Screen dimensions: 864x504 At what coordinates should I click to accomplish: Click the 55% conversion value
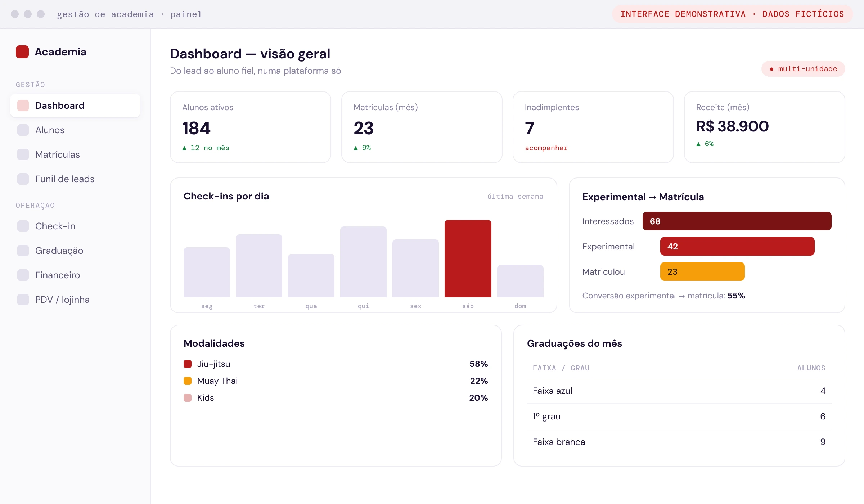tap(736, 296)
